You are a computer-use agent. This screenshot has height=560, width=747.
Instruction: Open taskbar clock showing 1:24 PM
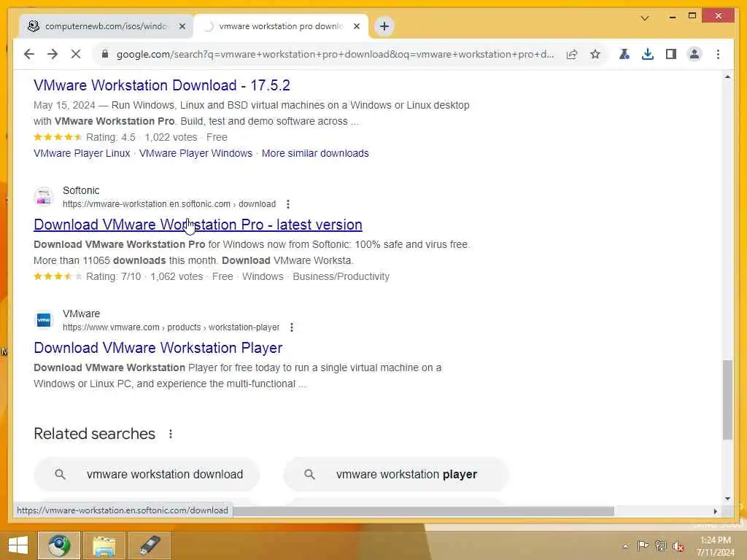pos(715,546)
